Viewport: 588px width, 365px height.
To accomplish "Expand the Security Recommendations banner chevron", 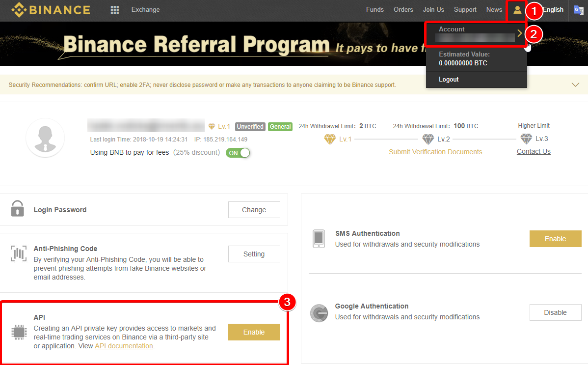I will point(575,85).
